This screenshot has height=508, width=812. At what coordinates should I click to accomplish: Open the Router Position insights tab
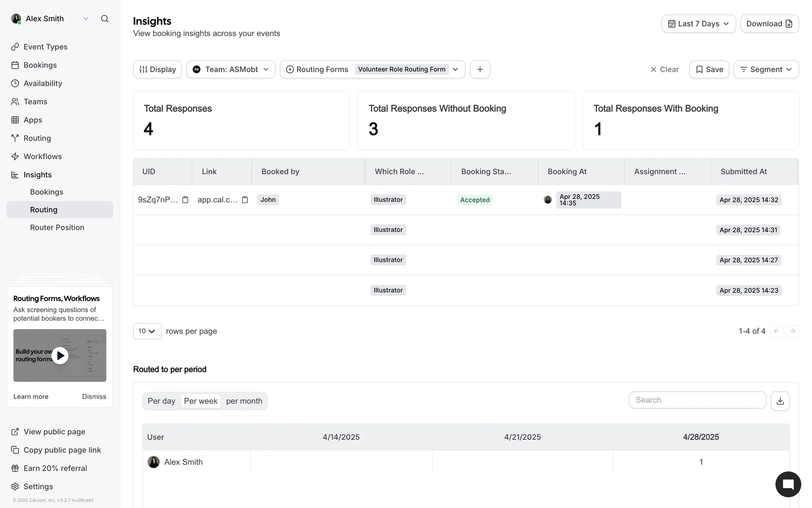tap(57, 227)
